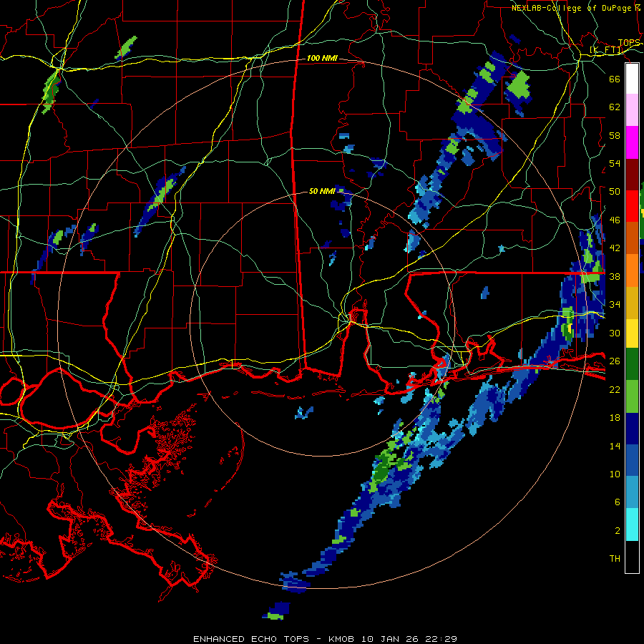
Task: Pick the black TH swatch in the legend
Action: (632, 557)
